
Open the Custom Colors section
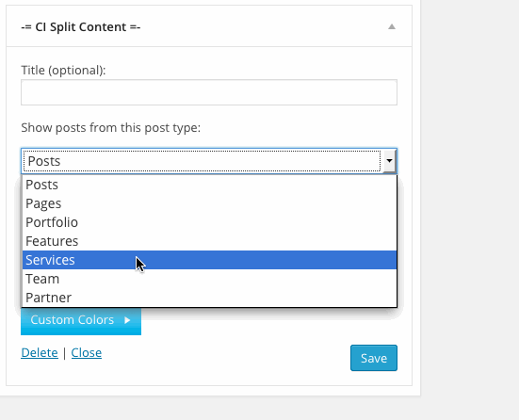81,321
